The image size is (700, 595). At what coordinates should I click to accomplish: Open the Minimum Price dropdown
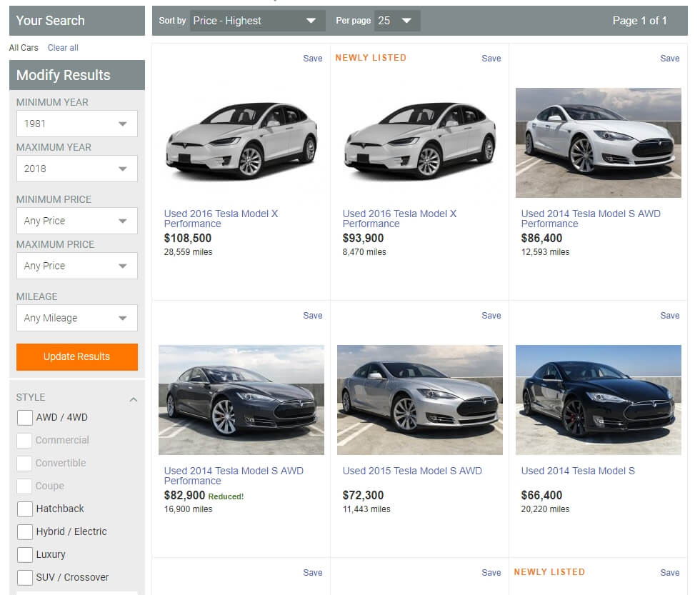pyautogui.click(x=77, y=221)
